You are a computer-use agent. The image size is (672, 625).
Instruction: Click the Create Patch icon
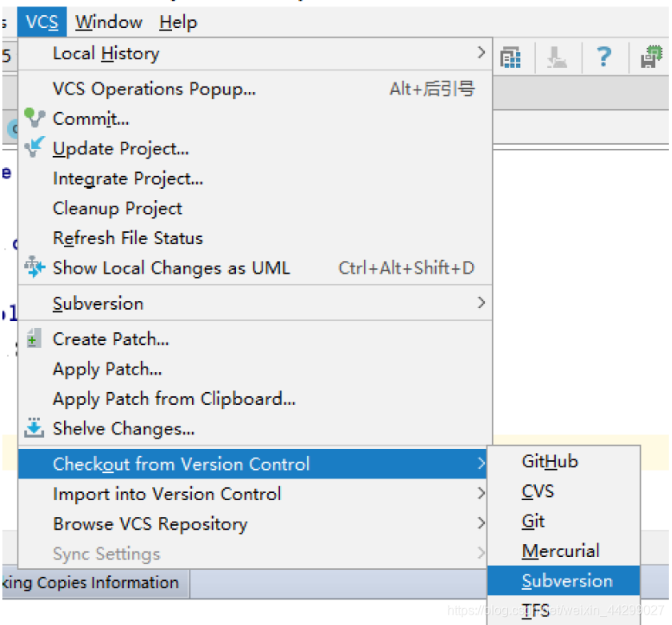(x=34, y=339)
